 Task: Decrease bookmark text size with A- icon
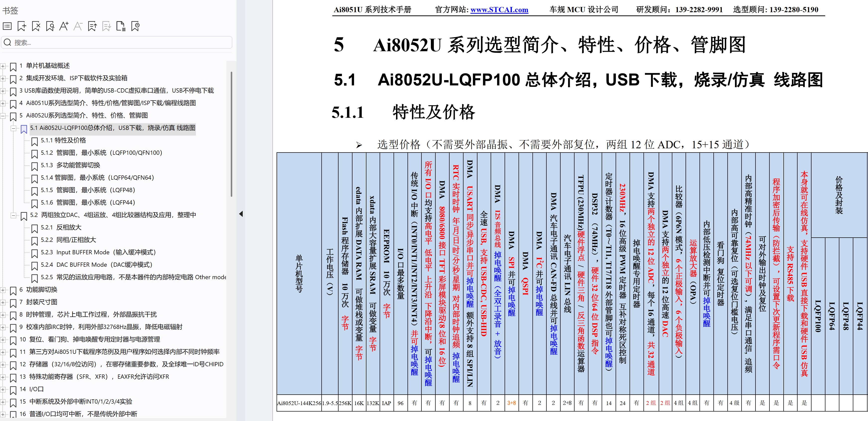click(x=78, y=26)
